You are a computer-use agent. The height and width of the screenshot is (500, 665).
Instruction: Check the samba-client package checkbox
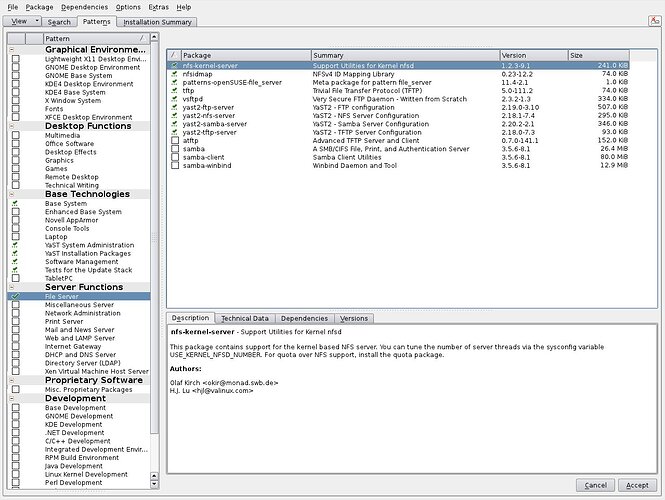pos(175,157)
